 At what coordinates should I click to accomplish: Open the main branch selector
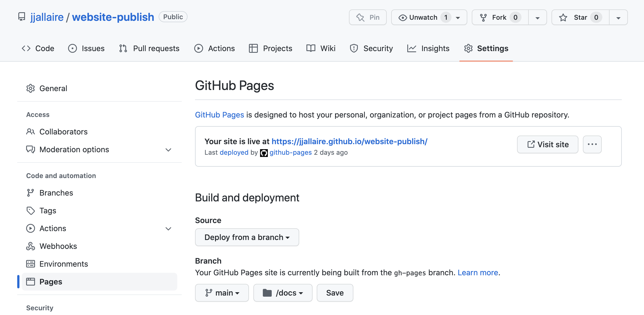[222, 292]
